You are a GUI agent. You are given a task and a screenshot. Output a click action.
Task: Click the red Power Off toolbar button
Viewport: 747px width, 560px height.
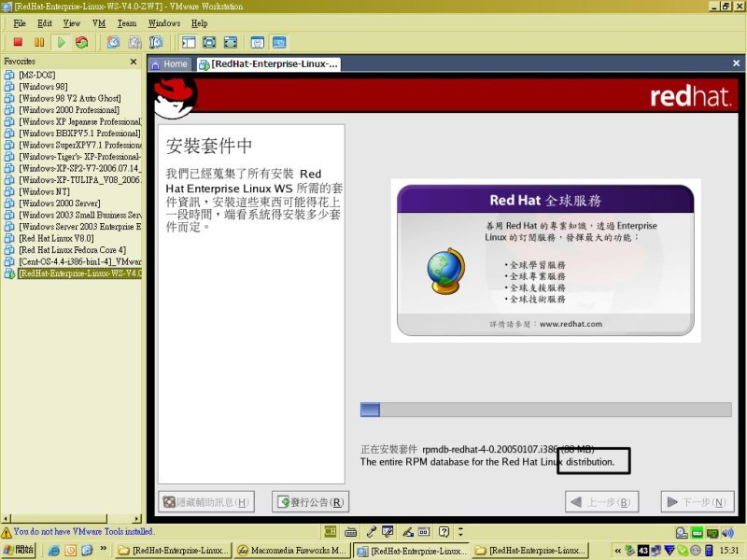click(x=18, y=42)
